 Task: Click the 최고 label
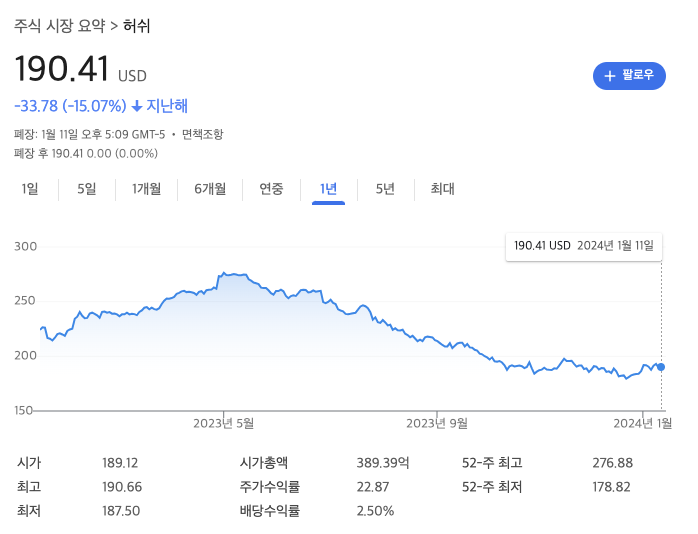[29, 487]
